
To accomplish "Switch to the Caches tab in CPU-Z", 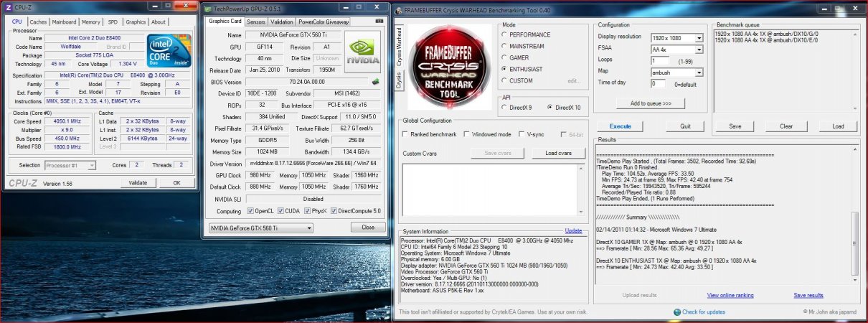I will pyautogui.click(x=38, y=22).
